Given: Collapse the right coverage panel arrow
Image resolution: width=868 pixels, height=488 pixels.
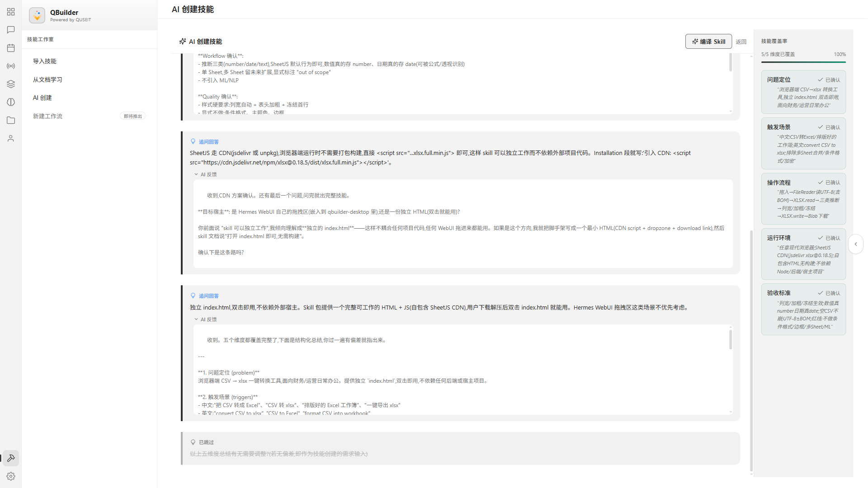Looking at the screenshot, I should 856,244.
